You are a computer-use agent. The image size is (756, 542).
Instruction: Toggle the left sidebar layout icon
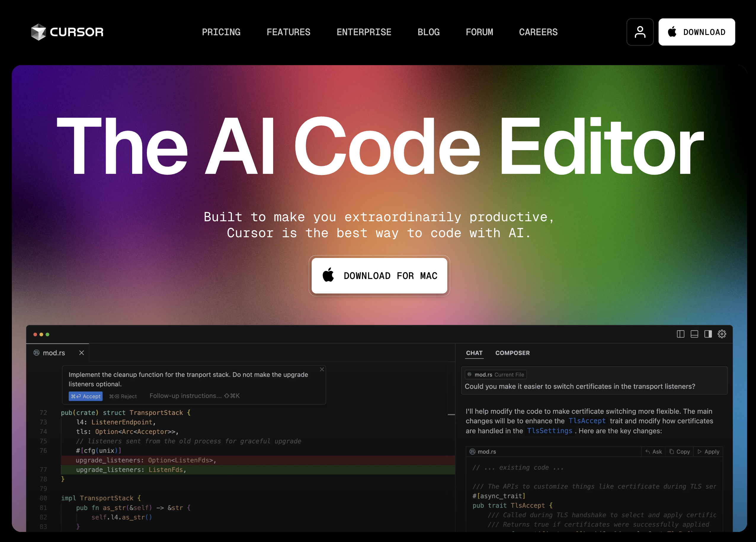[680, 334]
